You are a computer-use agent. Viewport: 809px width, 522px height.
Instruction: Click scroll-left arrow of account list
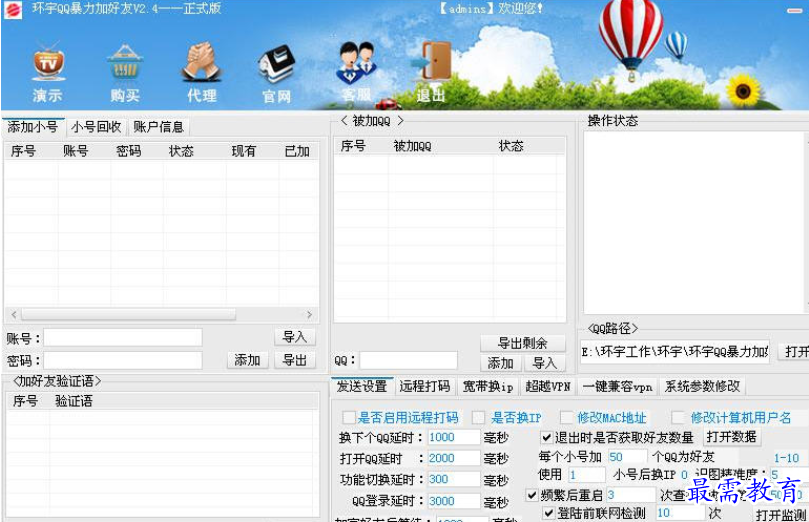click(x=14, y=314)
